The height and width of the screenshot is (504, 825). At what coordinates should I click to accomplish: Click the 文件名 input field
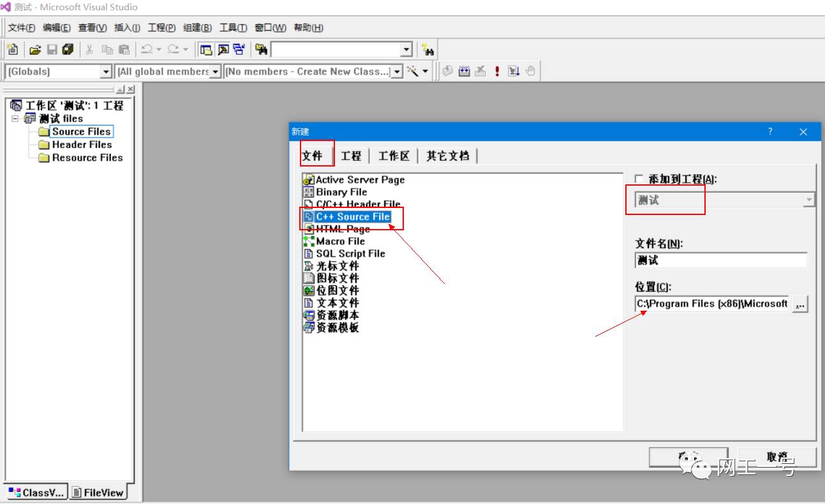click(721, 260)
